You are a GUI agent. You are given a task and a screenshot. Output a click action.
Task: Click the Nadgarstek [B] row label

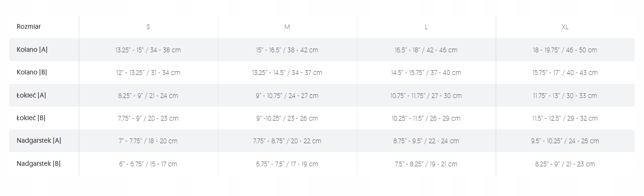click(39, 163)
